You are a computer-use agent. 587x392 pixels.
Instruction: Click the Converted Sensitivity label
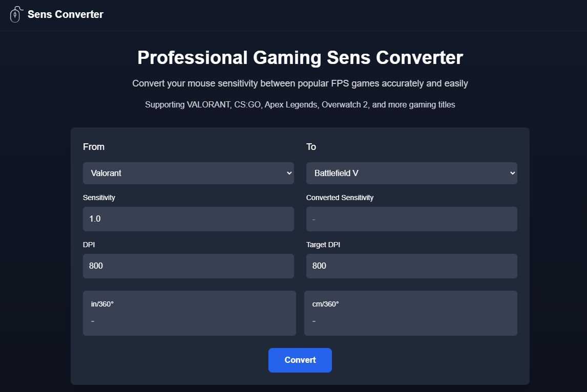[x=340, y=198]
